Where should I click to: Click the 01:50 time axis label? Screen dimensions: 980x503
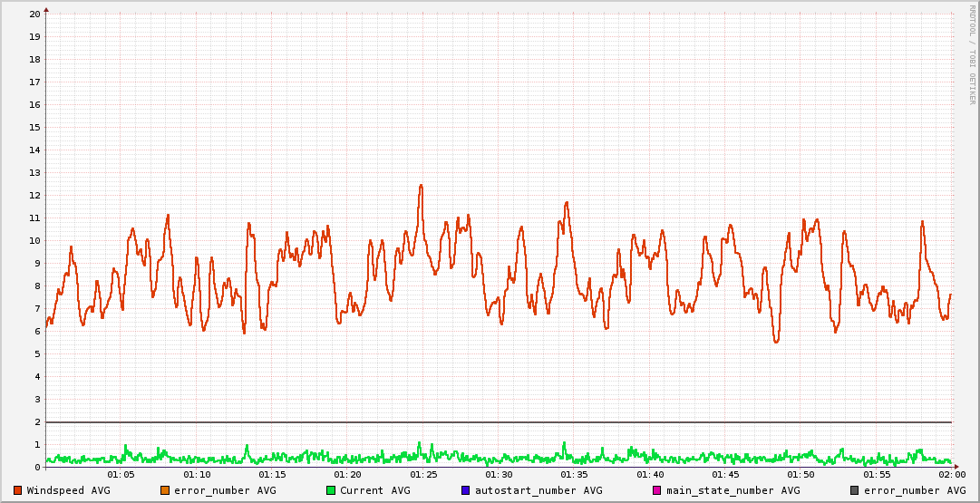click(x=800, y=475)
